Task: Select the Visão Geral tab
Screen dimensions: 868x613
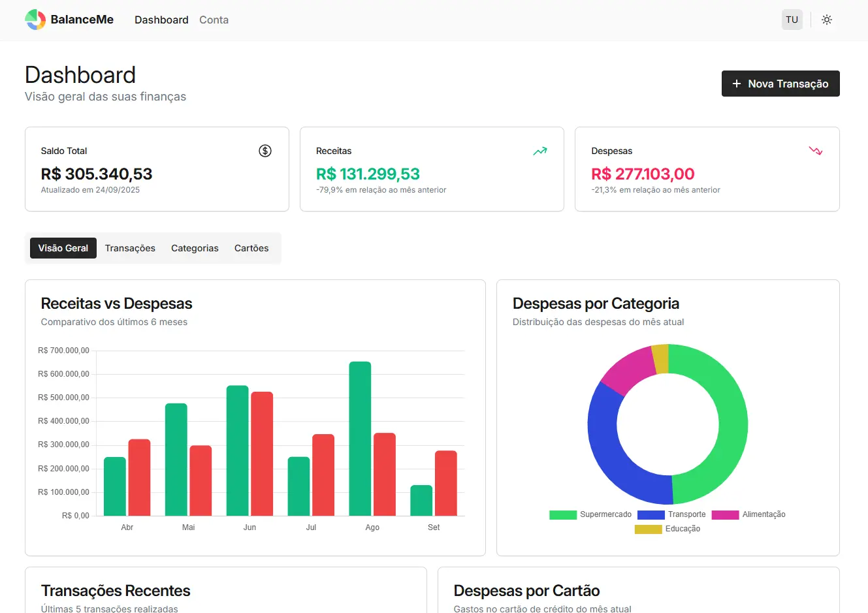Action: click(63, 248)
